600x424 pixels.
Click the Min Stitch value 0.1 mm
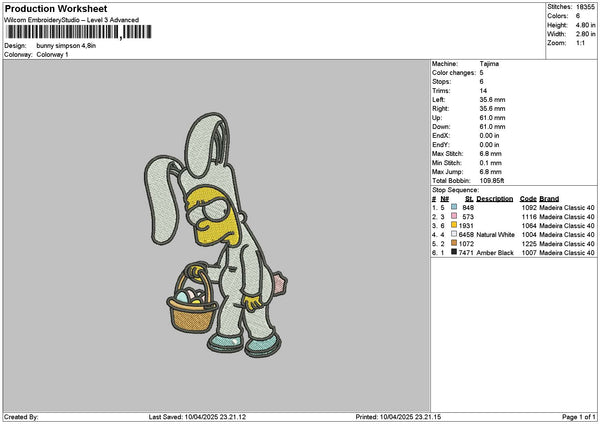click(490, 163)
